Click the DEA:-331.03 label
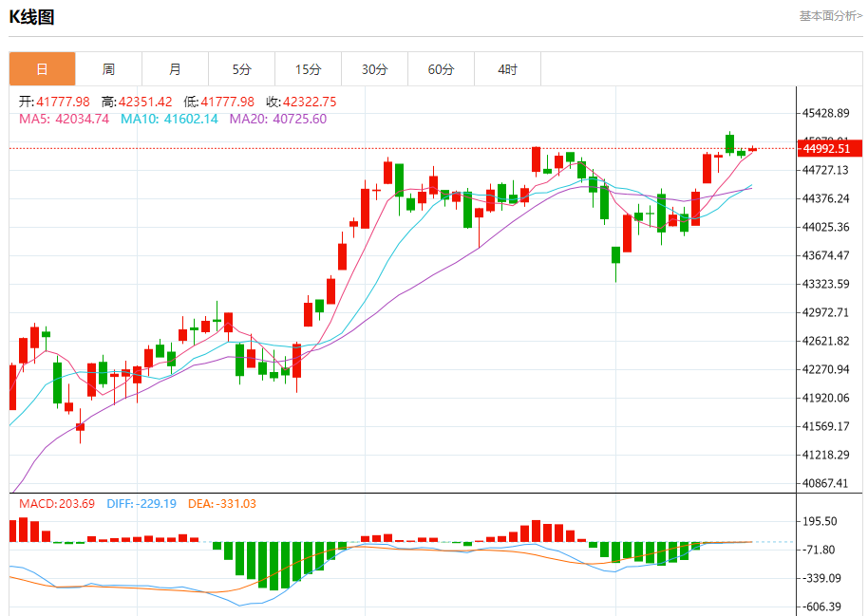Screen dimensions: 868x616 point(222,504)
